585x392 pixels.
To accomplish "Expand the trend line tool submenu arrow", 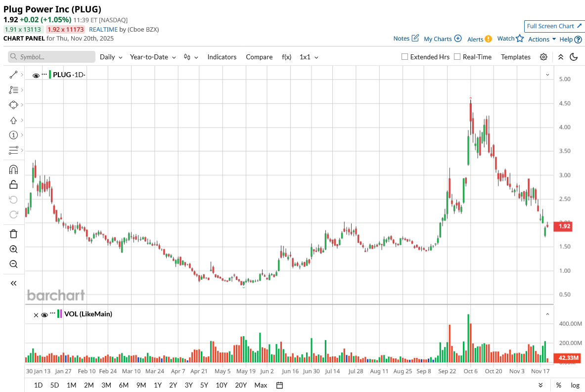I will (x=22, y=75).
